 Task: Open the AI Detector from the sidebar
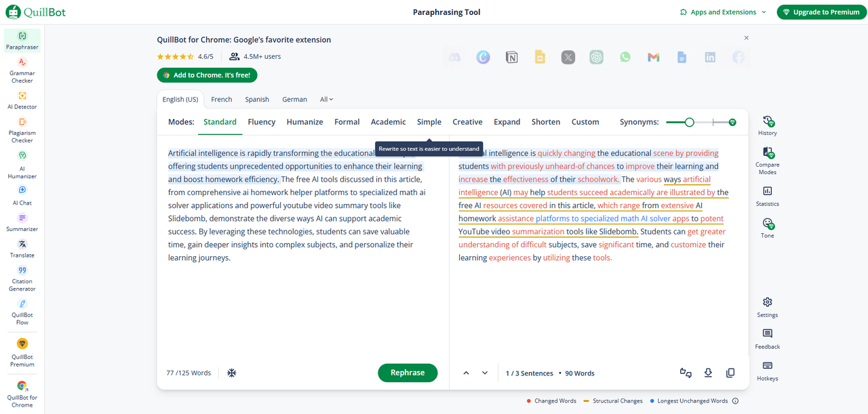pyautogui.click(x=22, y=102)
